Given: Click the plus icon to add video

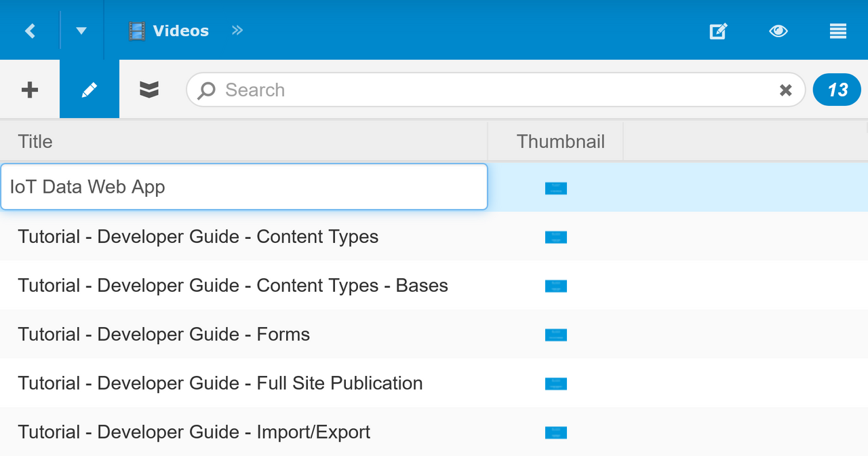Looking at the screenshot, I should point(30,90).
